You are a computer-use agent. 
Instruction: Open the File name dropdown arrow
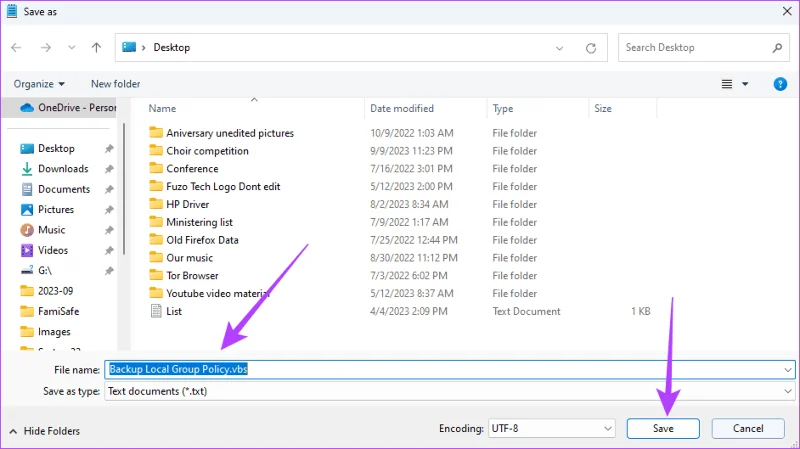coord(788,369)
